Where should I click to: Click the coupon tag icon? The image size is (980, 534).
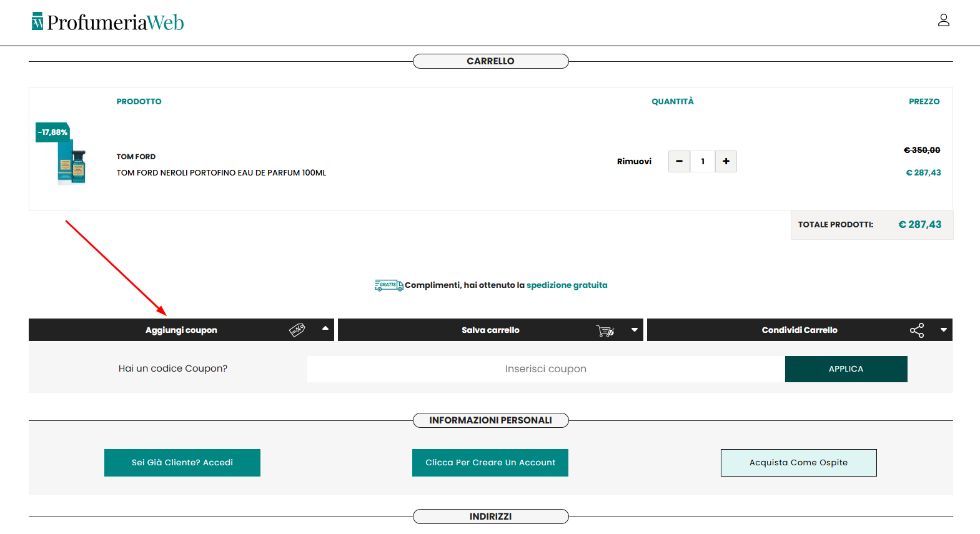[297, 330]
